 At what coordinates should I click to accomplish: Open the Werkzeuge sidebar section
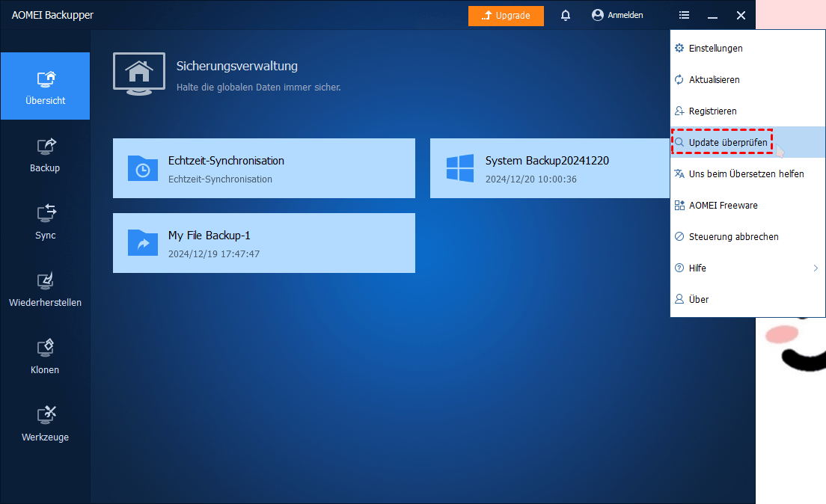coord(46,425)
